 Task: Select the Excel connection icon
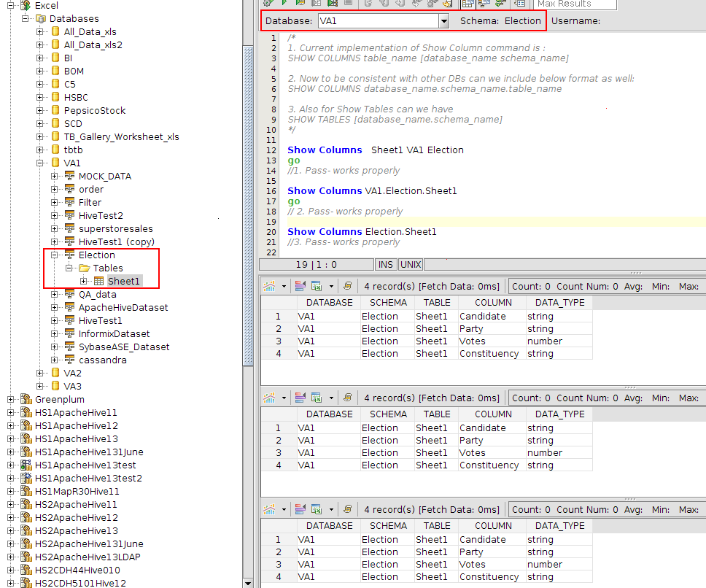(x=26, y=5)
